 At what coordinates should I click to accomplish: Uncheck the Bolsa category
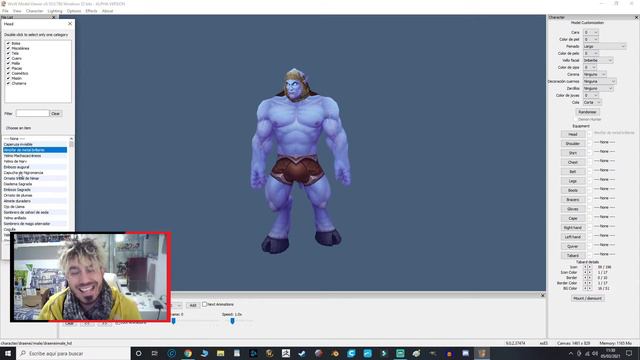coord(8,43)
